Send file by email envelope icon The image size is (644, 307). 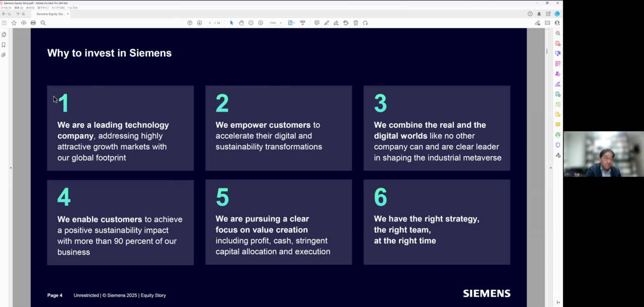[547, 23]
